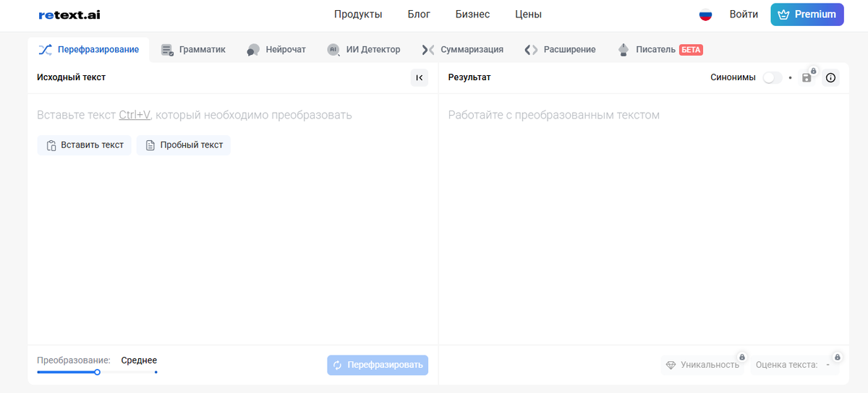868x393 pixels.
Task: Click the Грамматик document icon
Action: tap(167, 50)
